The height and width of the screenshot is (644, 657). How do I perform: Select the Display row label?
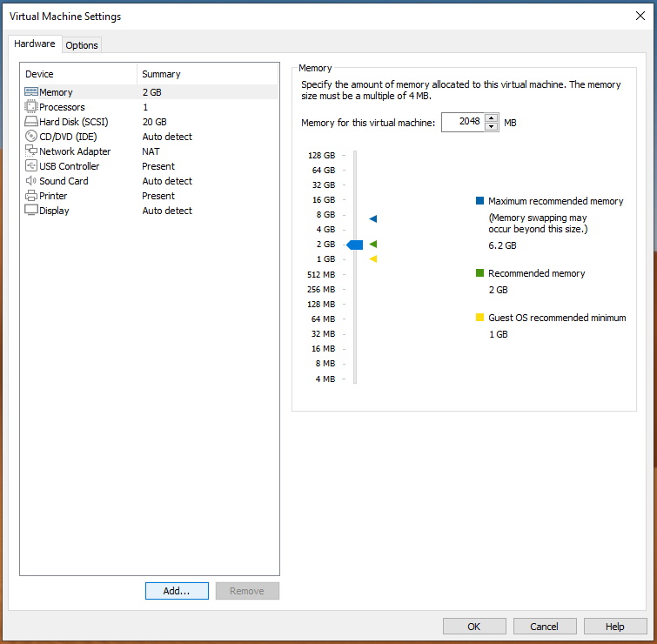tap(54, 211)
